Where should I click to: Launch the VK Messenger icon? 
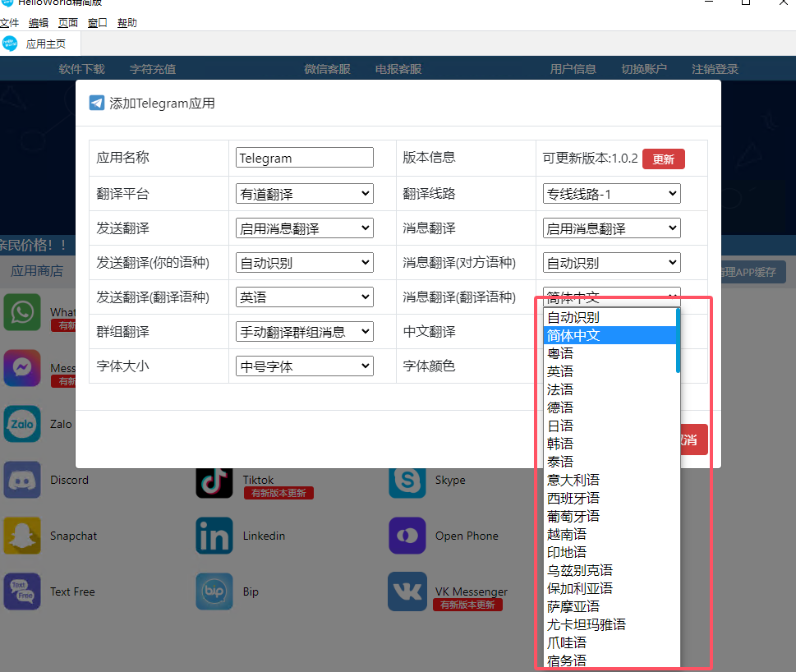coord(407,591)
